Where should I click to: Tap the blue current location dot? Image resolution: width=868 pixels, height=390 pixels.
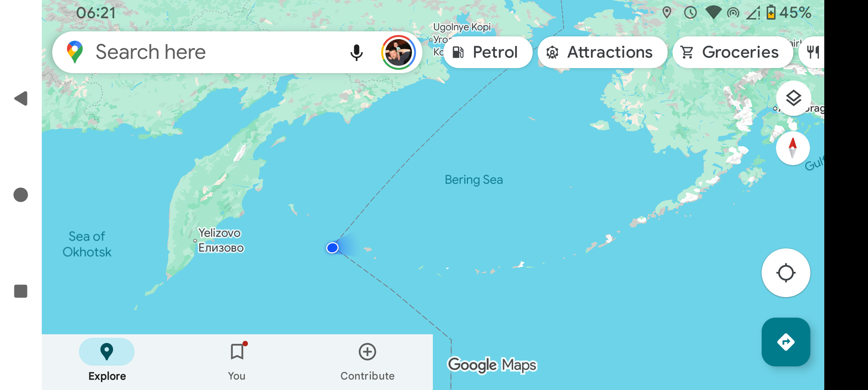[332, 248]
